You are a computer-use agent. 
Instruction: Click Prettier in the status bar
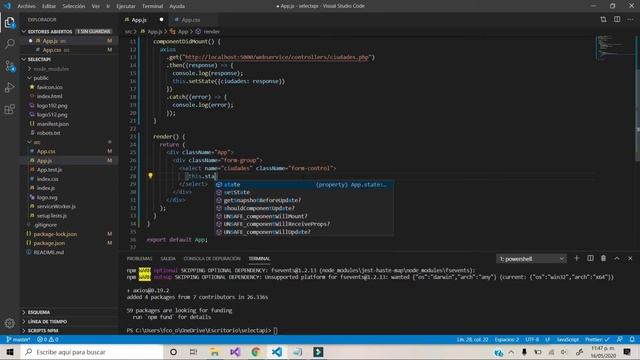tap(597, 339)
